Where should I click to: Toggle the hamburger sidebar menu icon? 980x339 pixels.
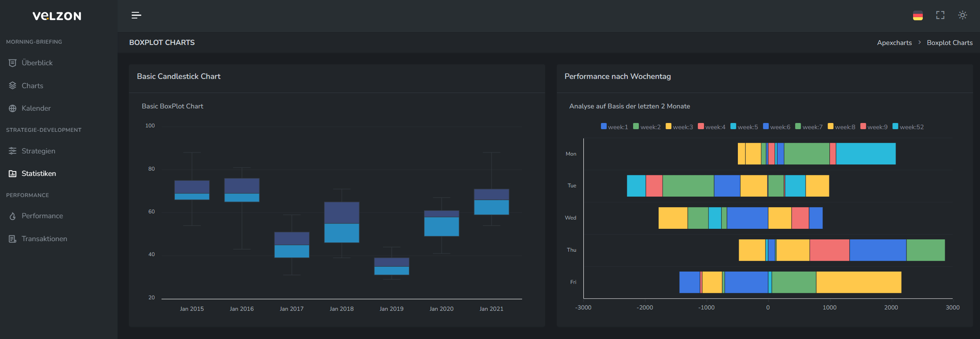pos(136,15)
